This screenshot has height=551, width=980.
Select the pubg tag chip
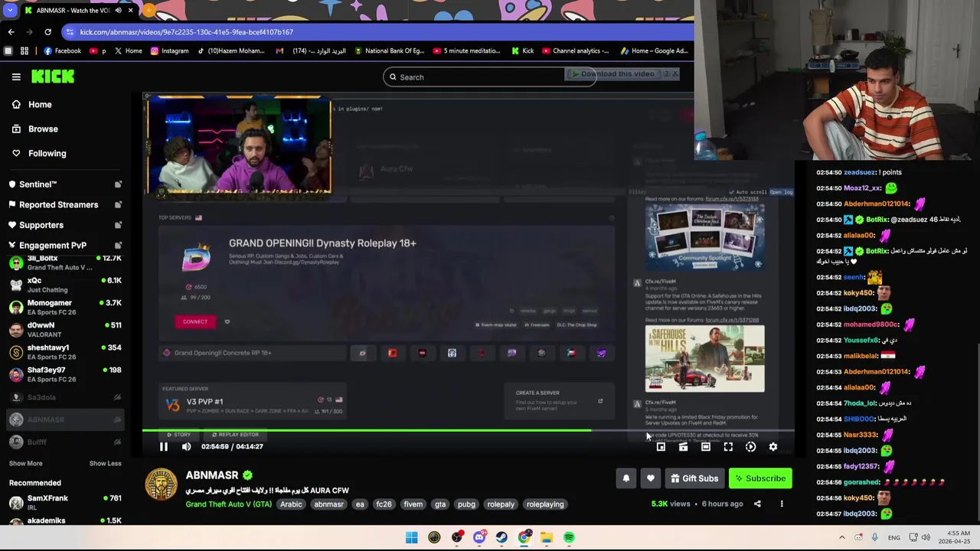tap(466, 504)
